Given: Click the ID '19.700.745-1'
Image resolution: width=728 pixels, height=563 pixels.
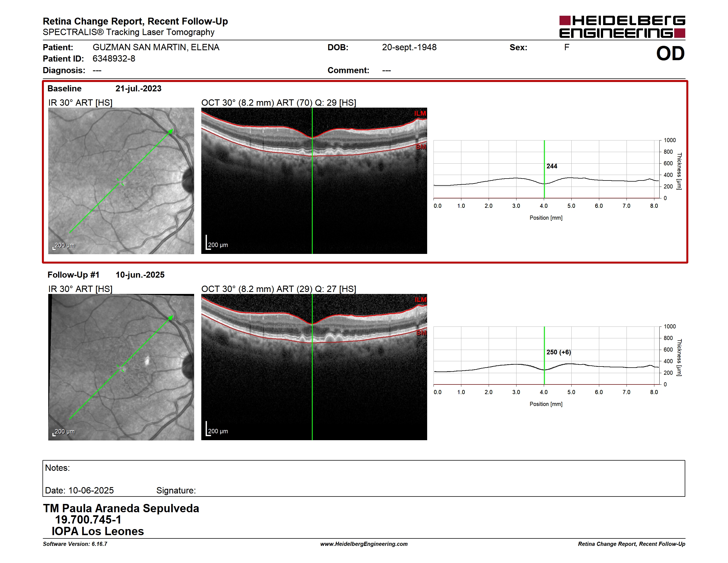Looking at the screenshot, I should click(88, 520).
